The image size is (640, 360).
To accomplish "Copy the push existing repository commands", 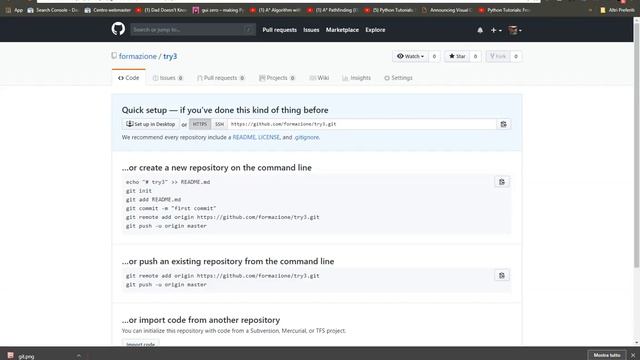I will click(x=502, y=276).
